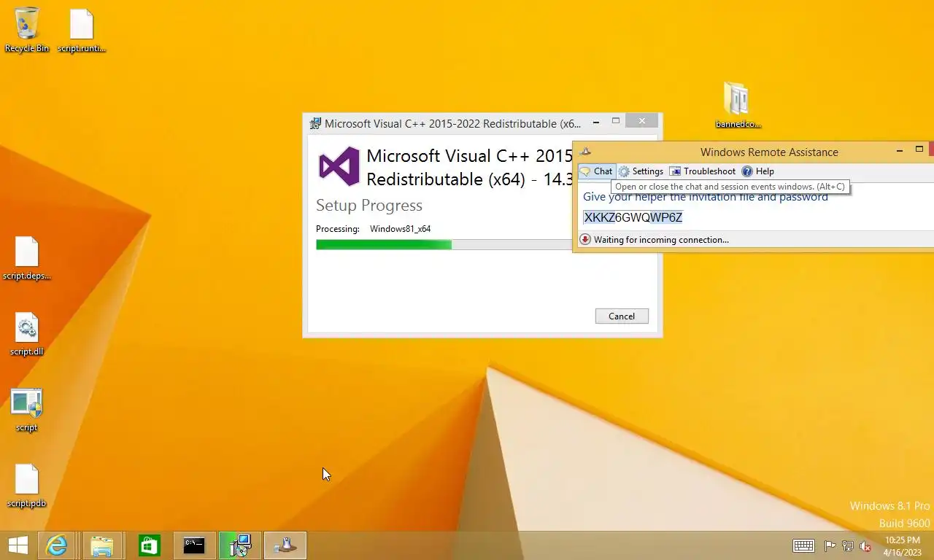This screenshot has width=934, height=560.
Task: Minimize the Visual C++ installer window
Action: pyautogui.click(x=595, y=122)
